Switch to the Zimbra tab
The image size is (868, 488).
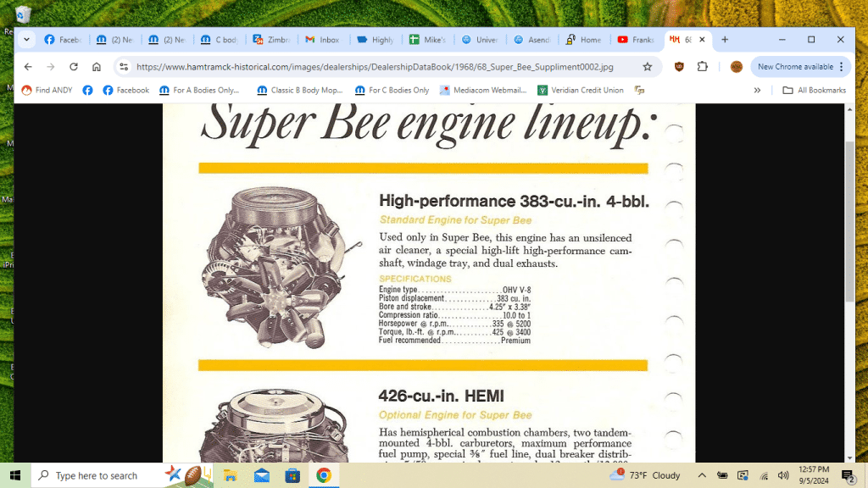270,40
